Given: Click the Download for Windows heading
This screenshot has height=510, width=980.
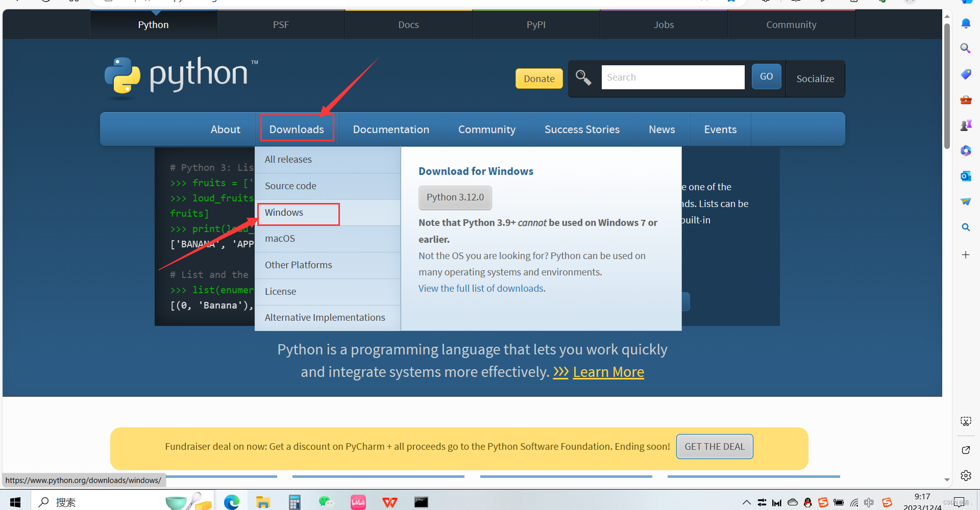Looking at the screenshot, I should tap(476, 171).
